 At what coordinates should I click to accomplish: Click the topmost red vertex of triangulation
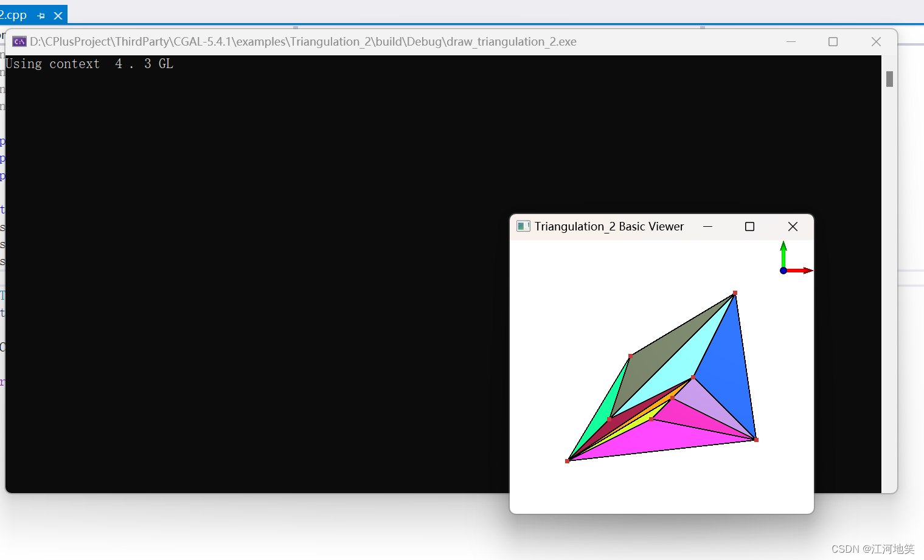[735, 293]
